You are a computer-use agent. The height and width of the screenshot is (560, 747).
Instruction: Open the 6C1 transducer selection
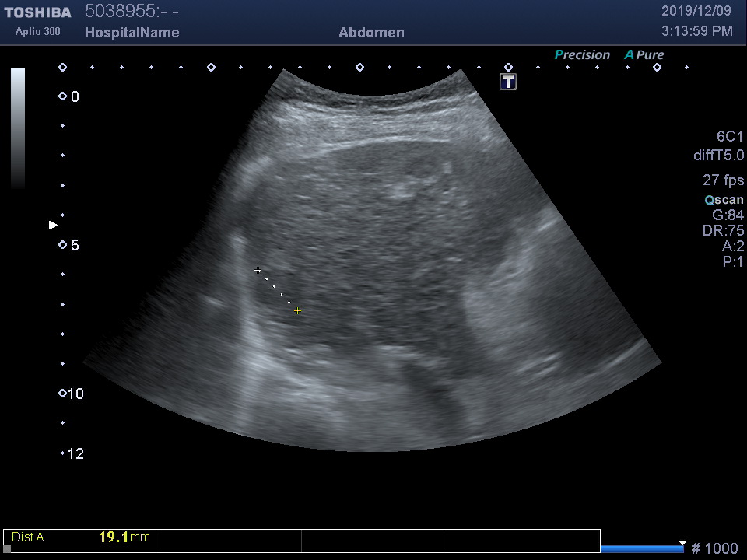click(x=730, y=136)
